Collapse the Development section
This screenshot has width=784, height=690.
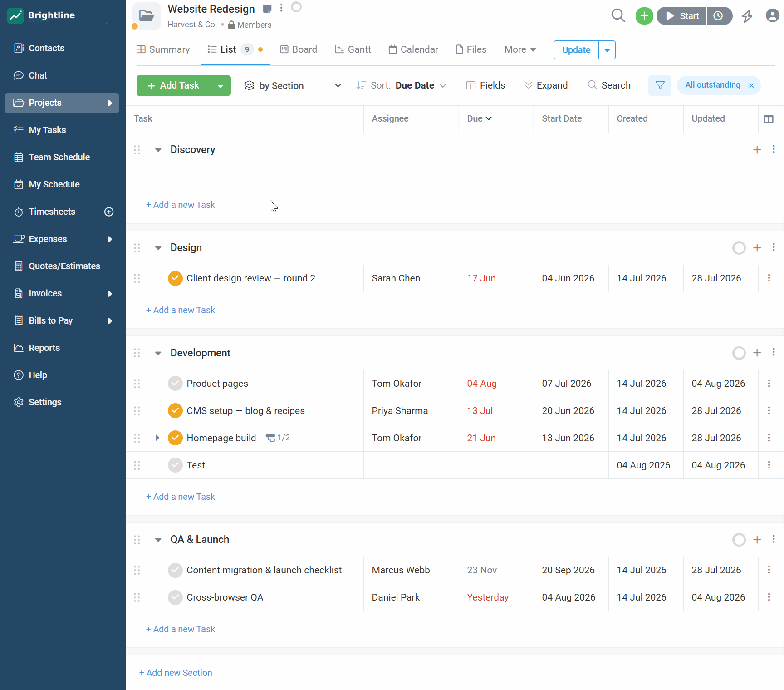tap(158, 353)
